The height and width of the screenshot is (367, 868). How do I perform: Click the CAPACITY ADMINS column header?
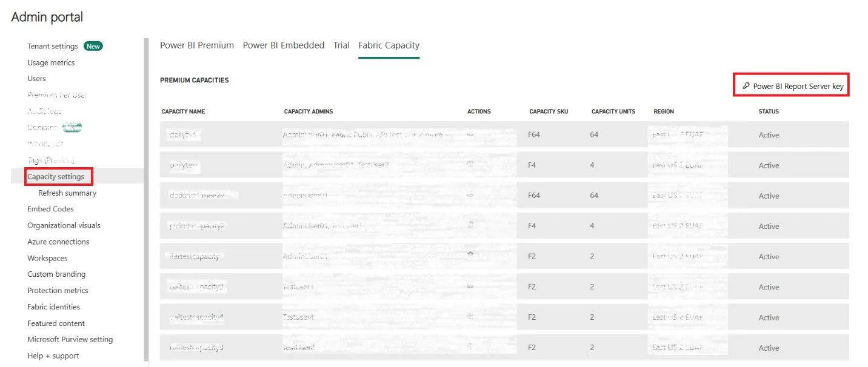[309, 111]
